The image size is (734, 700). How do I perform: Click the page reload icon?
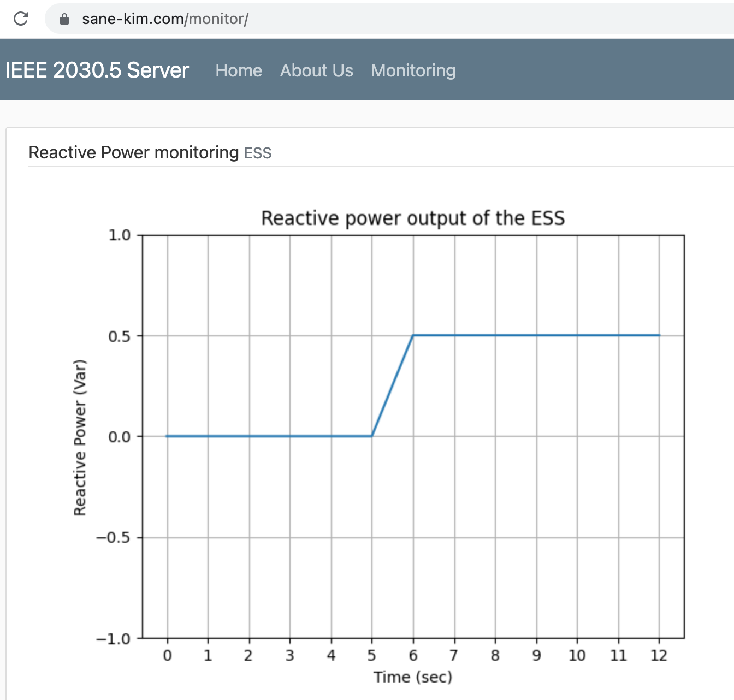21,19
